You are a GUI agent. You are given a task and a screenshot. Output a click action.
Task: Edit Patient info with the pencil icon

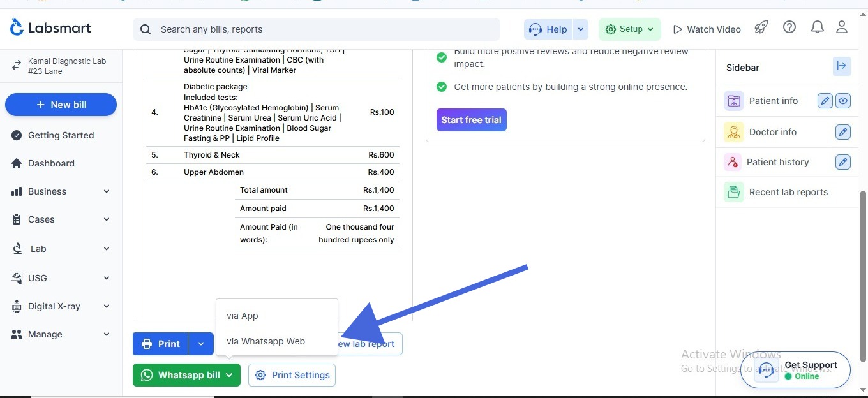(x=825, y=101)
